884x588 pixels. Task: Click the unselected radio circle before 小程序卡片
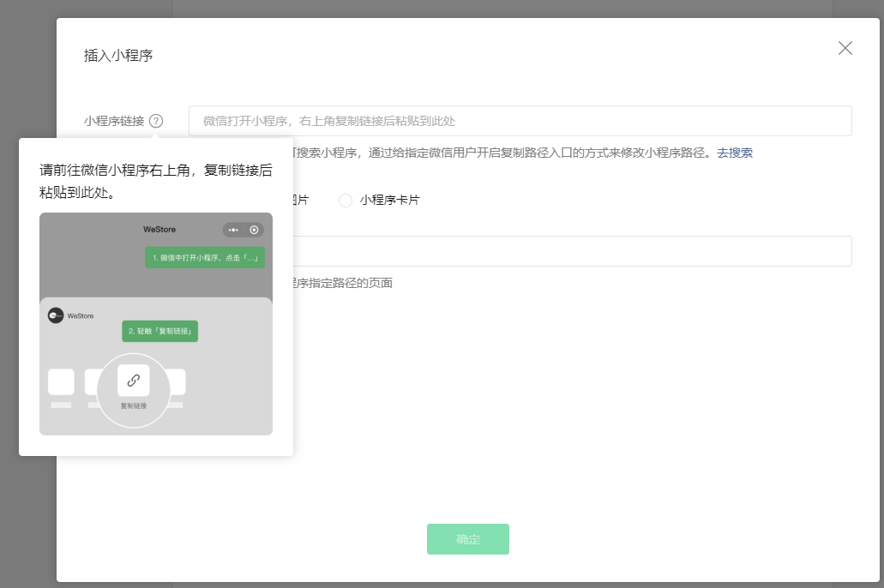346,200
